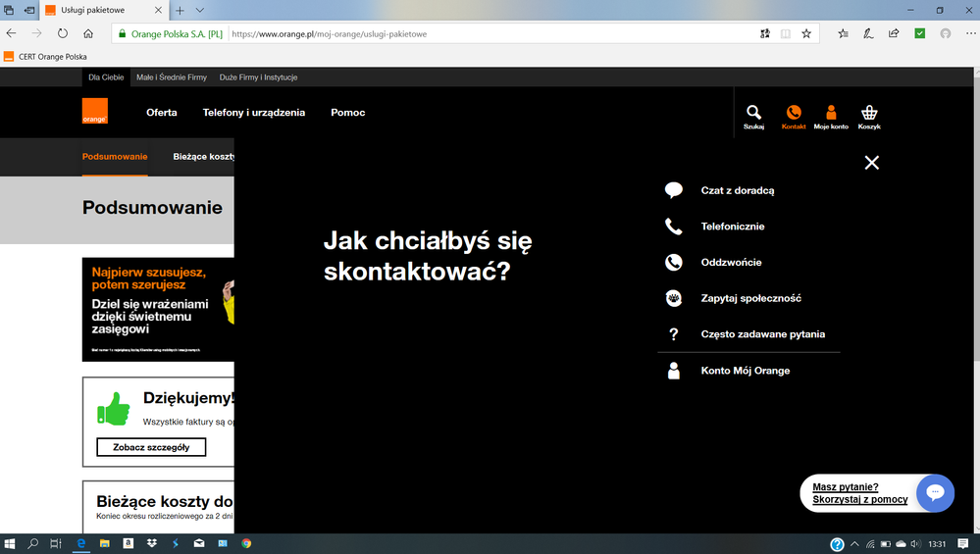Open Telefony i urządzenia menu
This screenshot has width=980, height=554.
pyautogui.click(x=254, y=113)
